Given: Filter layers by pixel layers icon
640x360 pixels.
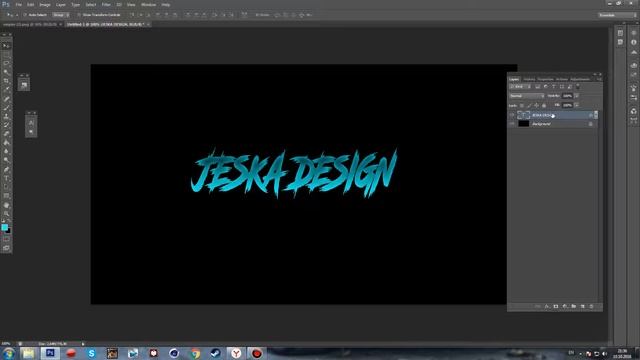Looking at the screenshot, I should pos(538,87).
